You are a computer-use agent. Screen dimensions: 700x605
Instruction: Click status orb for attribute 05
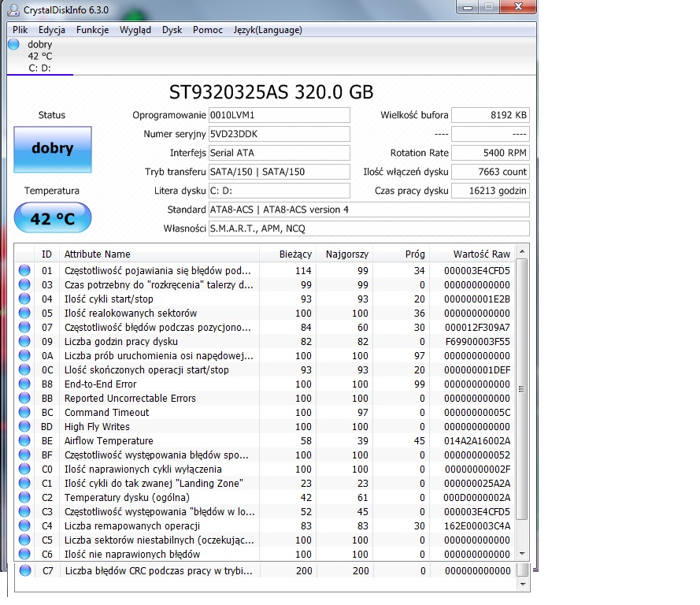pyautogui.click(x=24, y=313)
